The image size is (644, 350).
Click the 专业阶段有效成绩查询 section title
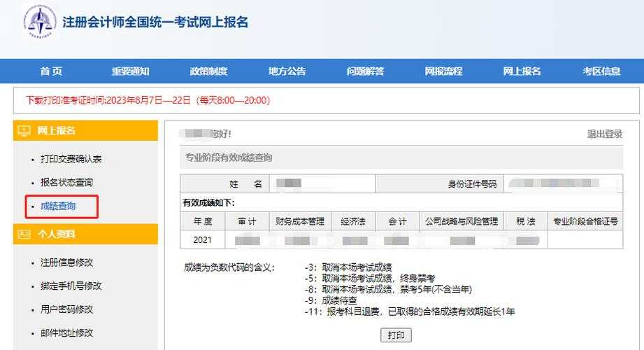(x=229, y=157)
